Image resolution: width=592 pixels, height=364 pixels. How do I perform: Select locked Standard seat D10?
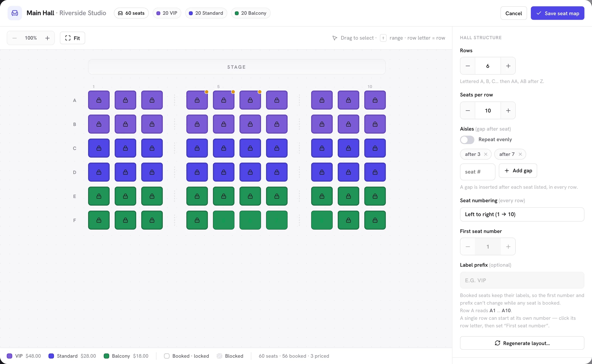pos(375,172)
